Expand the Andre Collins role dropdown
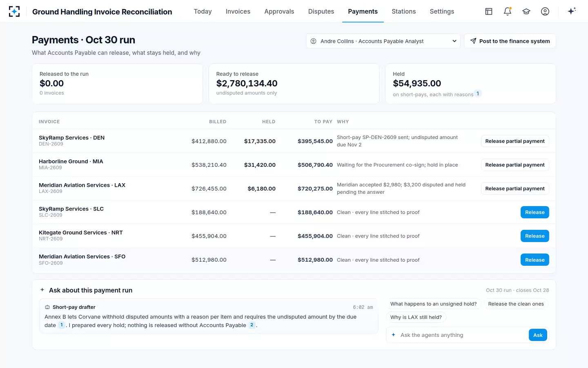The height and width of the screenshot is (368, 588). 383,41
